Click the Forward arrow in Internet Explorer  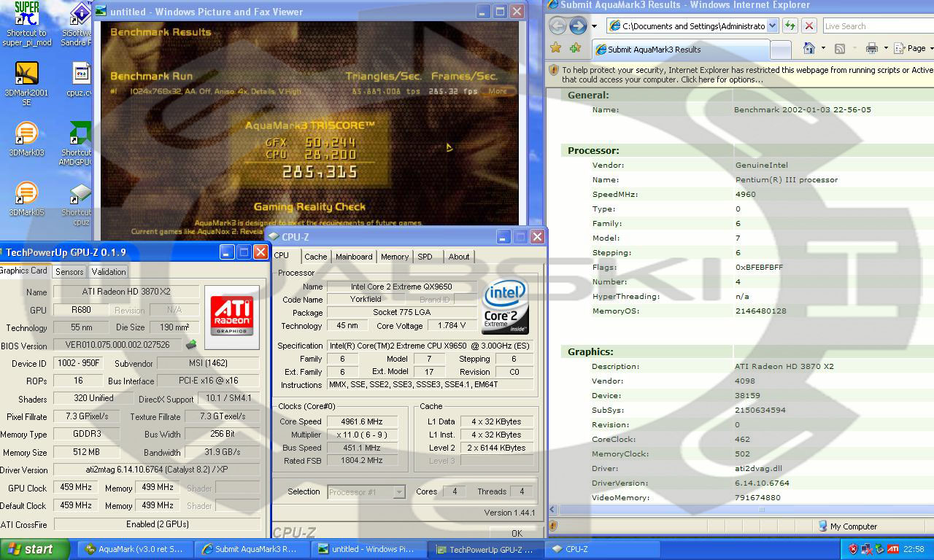coord(578,26)
